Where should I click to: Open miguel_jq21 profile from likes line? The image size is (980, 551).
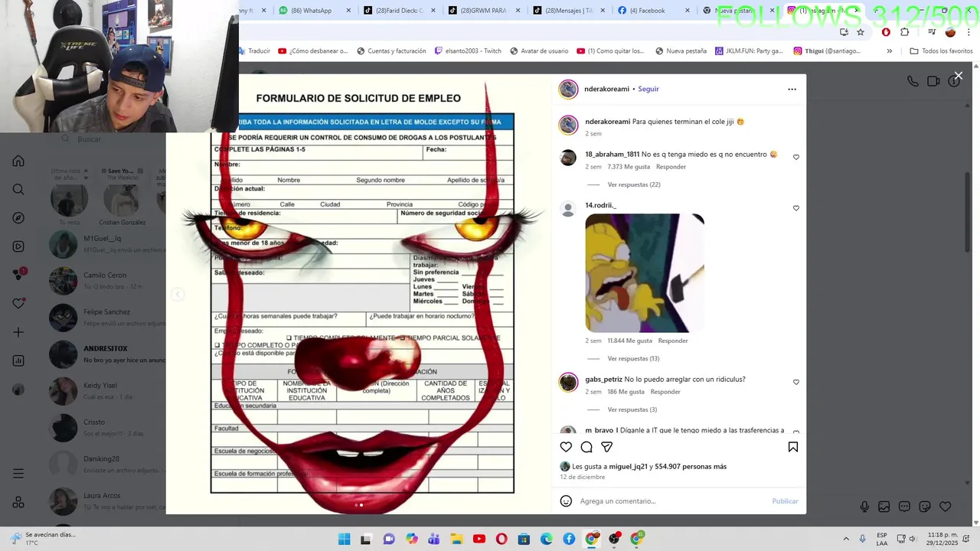628,466
